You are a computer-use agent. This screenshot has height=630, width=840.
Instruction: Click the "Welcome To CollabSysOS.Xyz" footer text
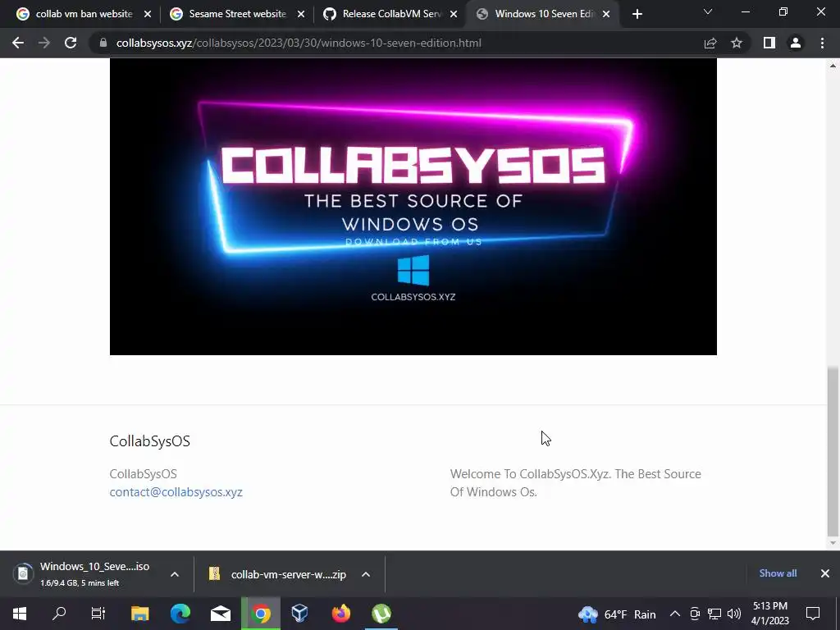coord(575,482)
